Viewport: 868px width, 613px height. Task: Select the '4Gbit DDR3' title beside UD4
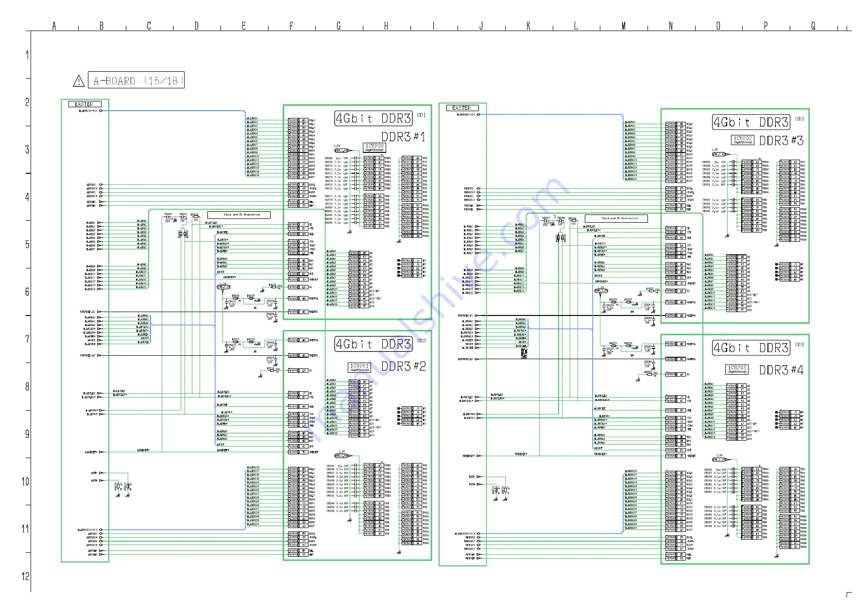(x=751, y=348)
